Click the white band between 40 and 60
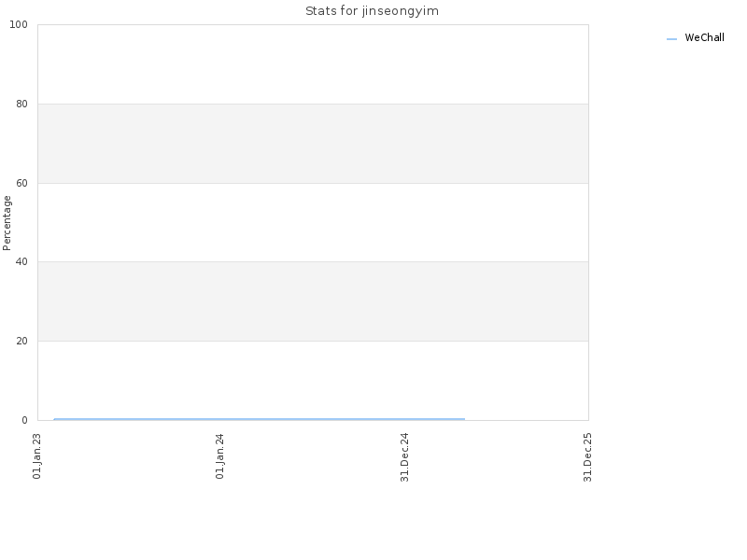The width and height of the screenshot is (747, 560). tap(313, 222)
